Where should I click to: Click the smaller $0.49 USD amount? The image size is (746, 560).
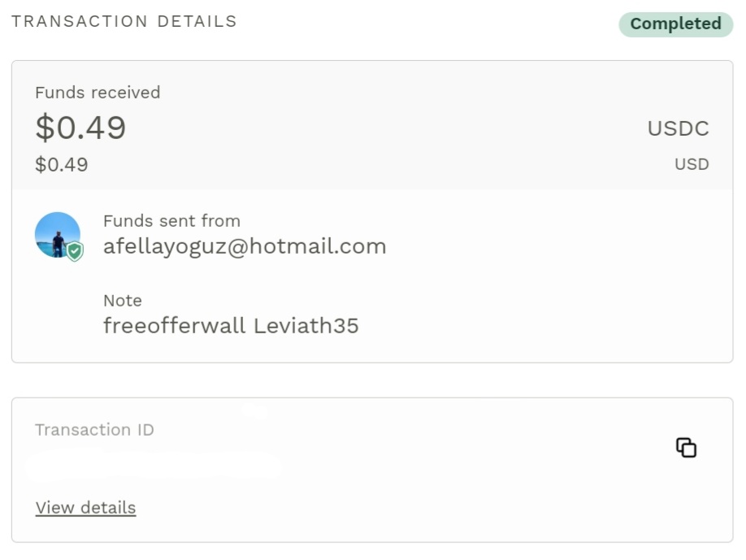(x=62, y=165)
